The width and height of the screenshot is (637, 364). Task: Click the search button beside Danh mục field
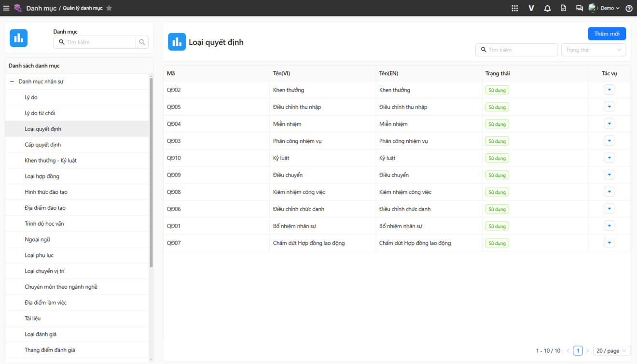click(x=142, y=42)
